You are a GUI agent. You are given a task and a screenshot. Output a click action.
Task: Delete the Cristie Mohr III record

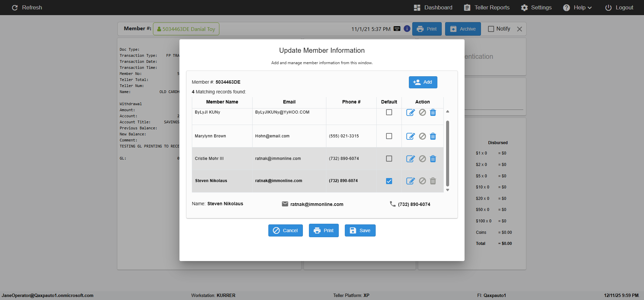click(x=433, y=159)
